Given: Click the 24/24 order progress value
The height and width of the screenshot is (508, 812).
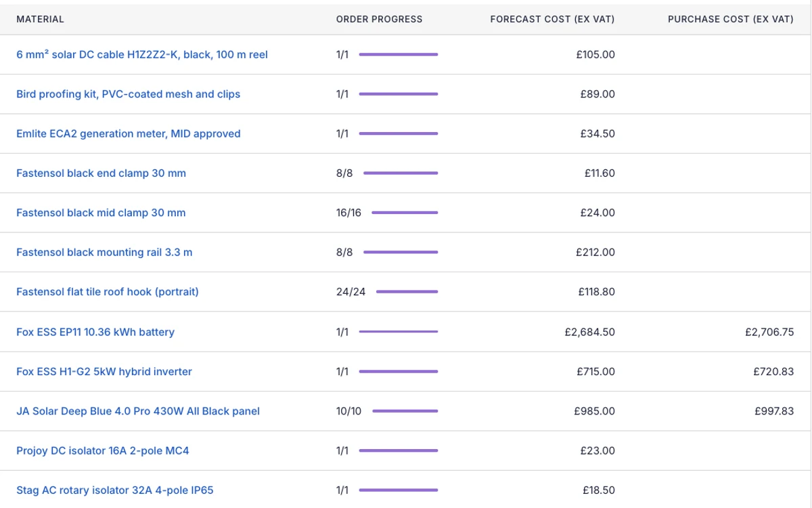Looking at the screenshot, I should (x=351, y=292).
